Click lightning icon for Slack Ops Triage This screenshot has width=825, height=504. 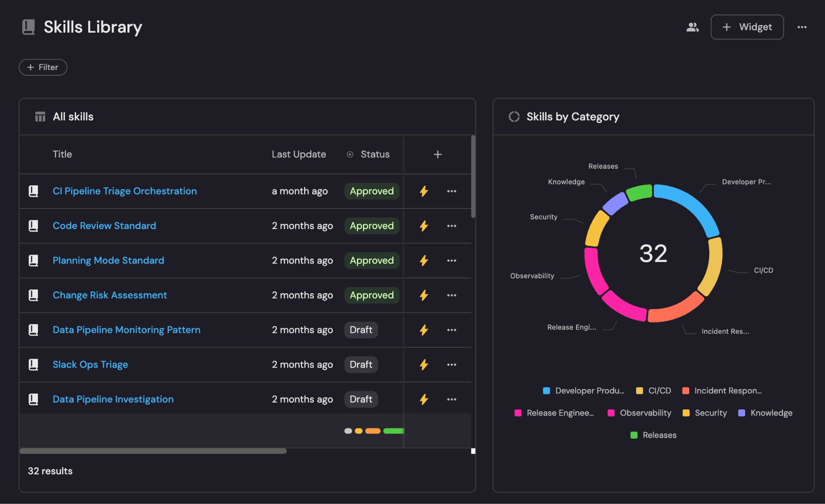coord(424,365)
